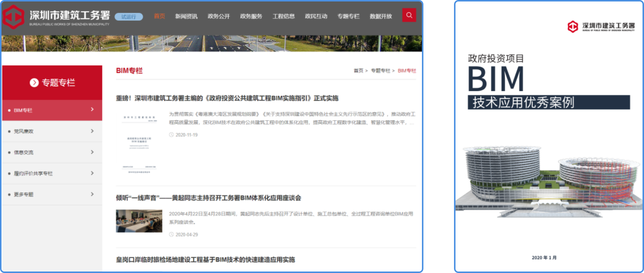
Task: Open the 工程信息 navigation menu
Action: 284,16
